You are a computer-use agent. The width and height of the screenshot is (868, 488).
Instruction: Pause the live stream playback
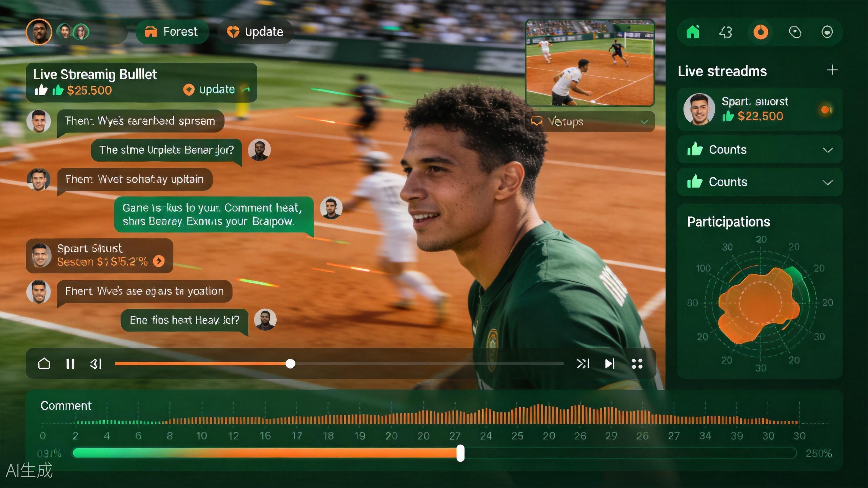pos(71,364)
